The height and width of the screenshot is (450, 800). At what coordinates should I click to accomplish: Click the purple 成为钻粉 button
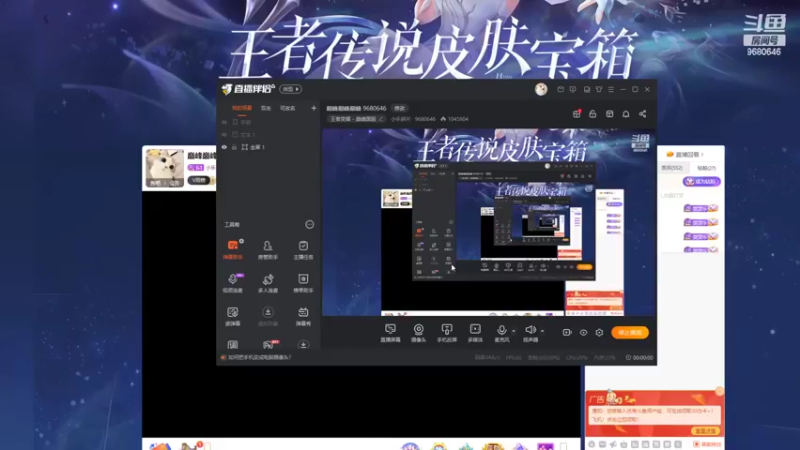(x=702, y=181)
